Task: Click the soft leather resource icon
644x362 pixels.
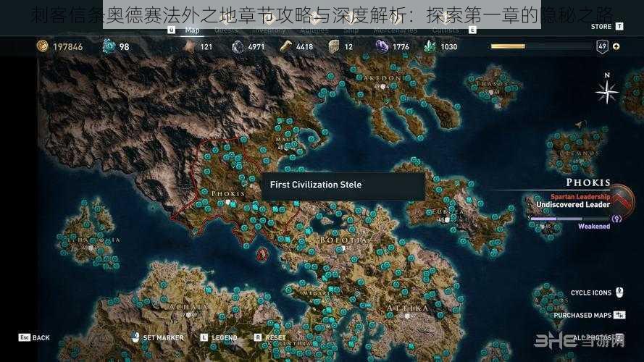Action: [189, 46]
